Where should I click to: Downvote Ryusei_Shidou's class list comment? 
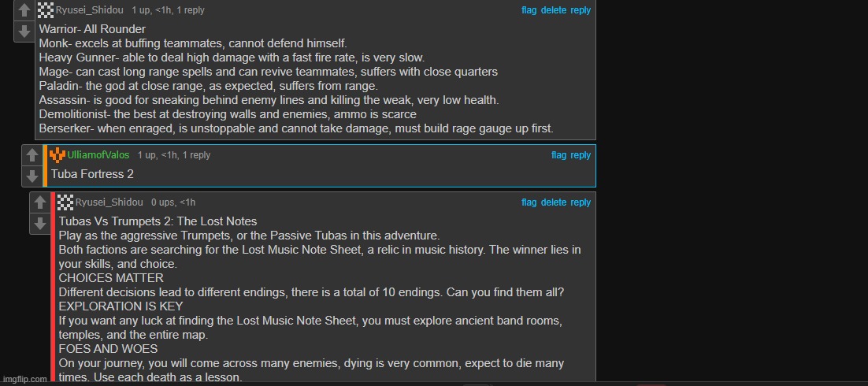[x=24, y=32]
